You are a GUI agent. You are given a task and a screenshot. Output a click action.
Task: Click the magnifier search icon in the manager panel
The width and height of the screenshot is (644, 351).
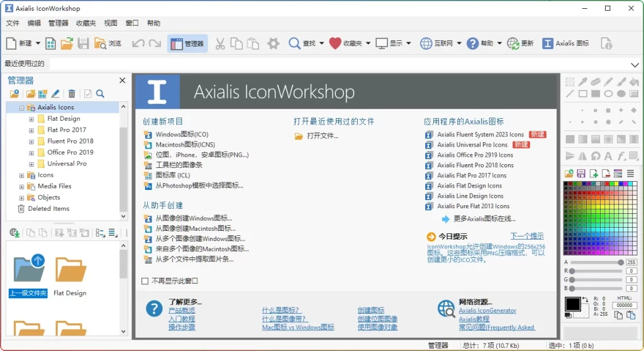pos(100,94)
